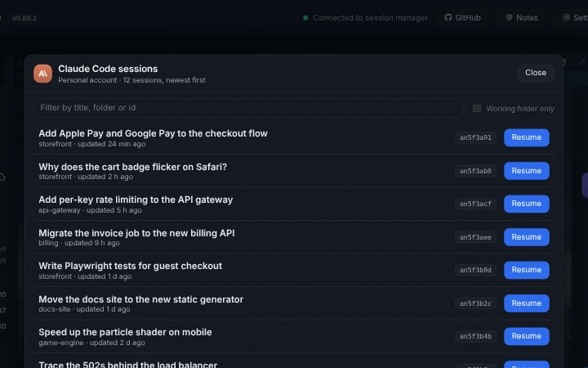The image size is (588, 368).
Task: Click session id badge an5f3acf
Action: click(x=475, y=204)
